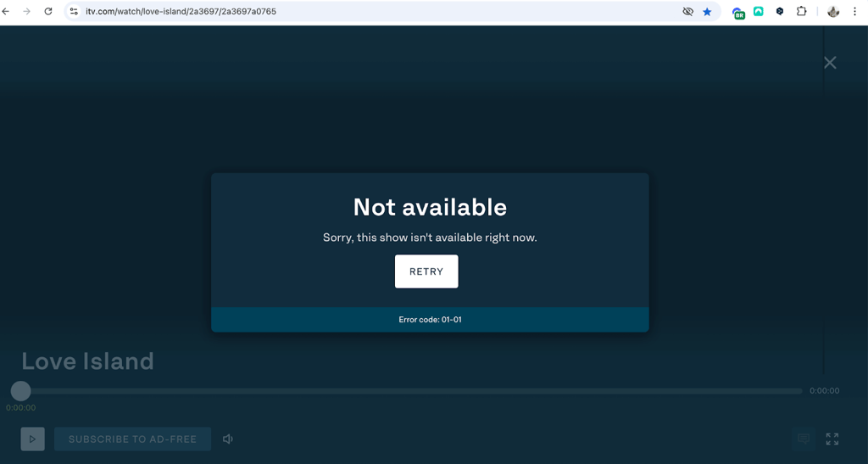Open the dark hexagon extension icon
The image size is (868, 464).
click(780, 11)
